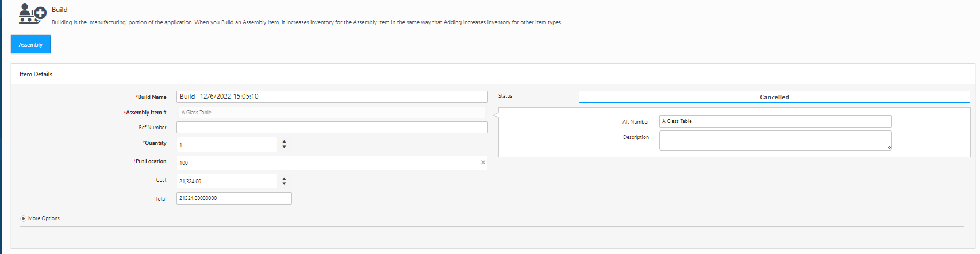
Task: Open the Put Location combo box
Action: [x=326, y=163]
